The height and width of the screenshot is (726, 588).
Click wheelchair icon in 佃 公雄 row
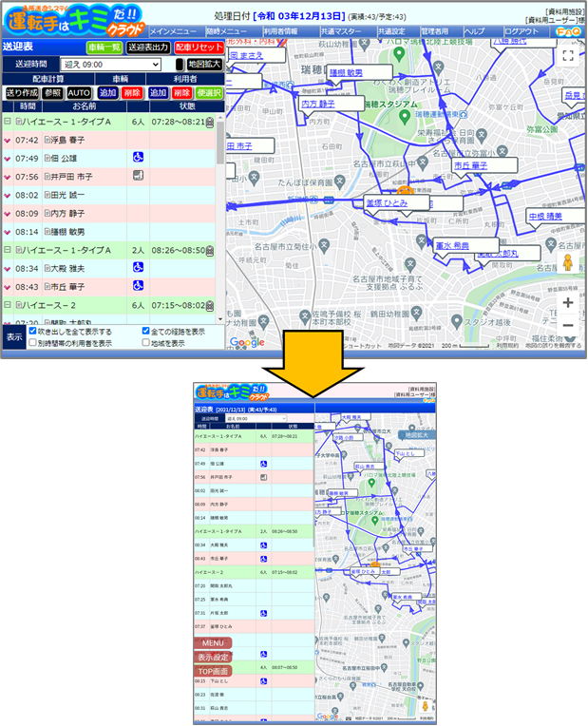[x=138, y=157]
